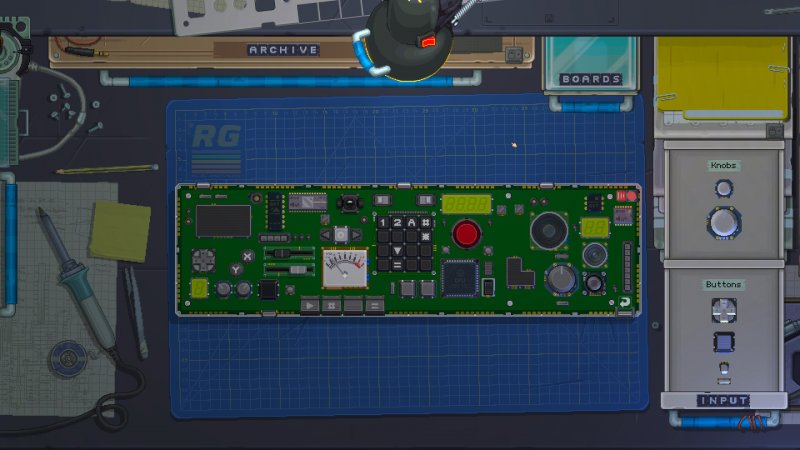
Task: Select the small speaker on board
Action: [594, 255]
